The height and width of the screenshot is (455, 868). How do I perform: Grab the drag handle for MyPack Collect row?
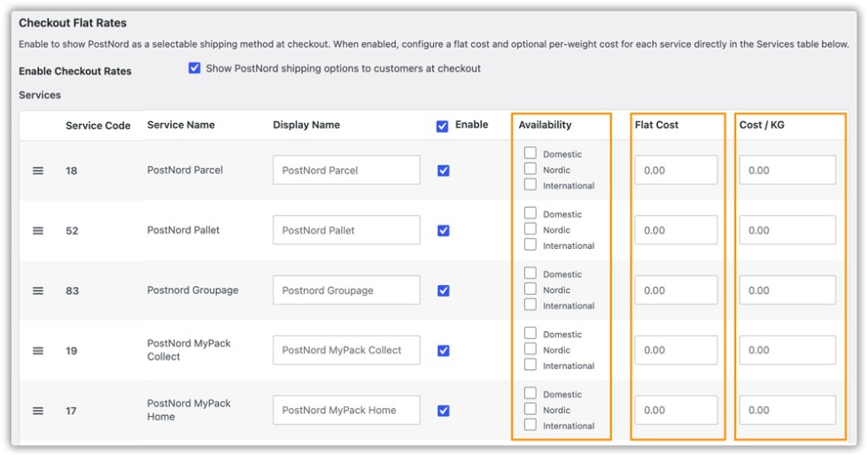point(37,351)
